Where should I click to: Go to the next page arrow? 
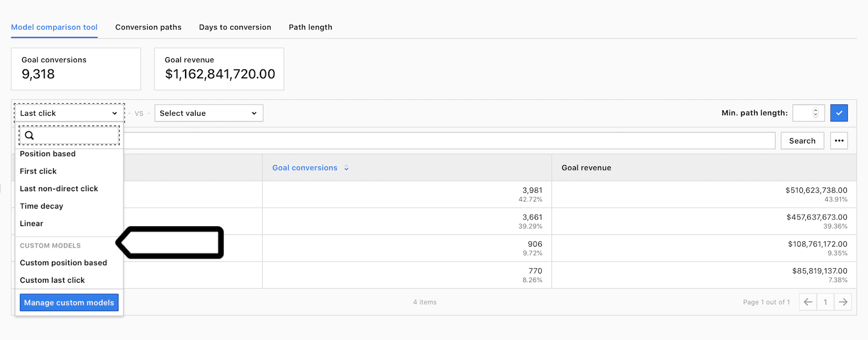tap(843, 302)
